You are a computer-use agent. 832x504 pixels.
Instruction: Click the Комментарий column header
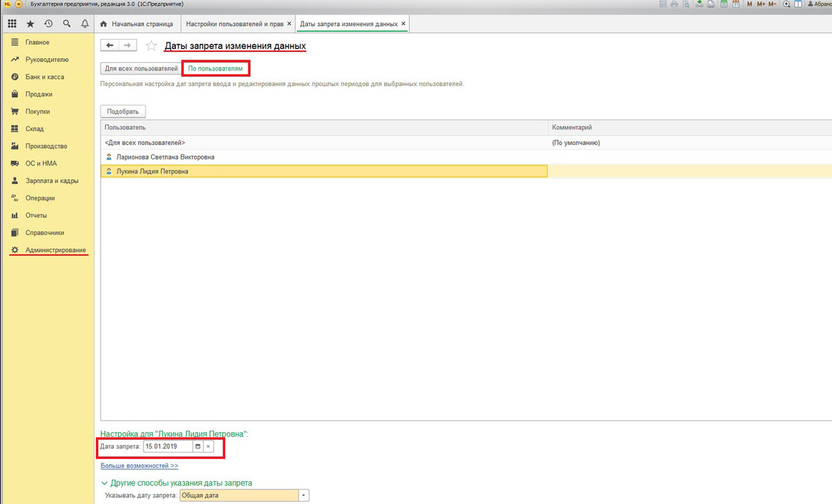click(690, 128)
